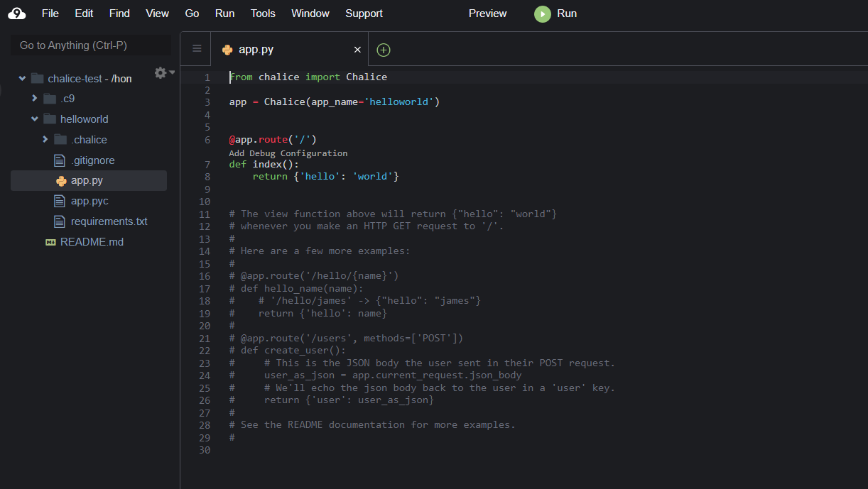The width and height of the screenshot is (868, 489).
Task: Open the Tools menu
Action: click(x=263, y=13)
